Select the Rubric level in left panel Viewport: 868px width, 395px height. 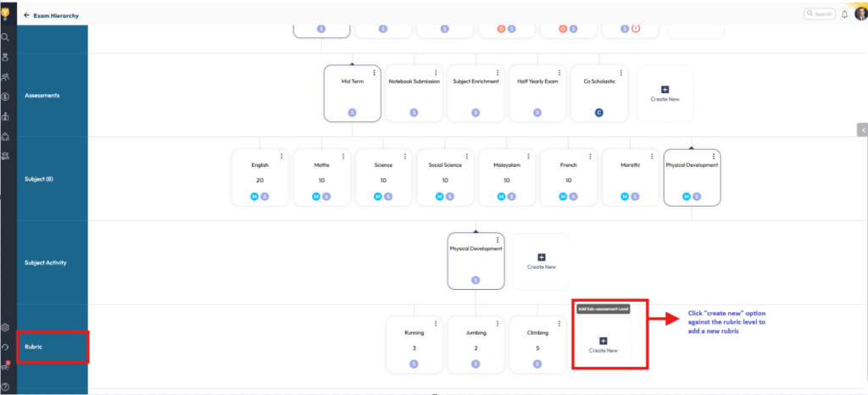pyautogui.click(x=53, y=347)
